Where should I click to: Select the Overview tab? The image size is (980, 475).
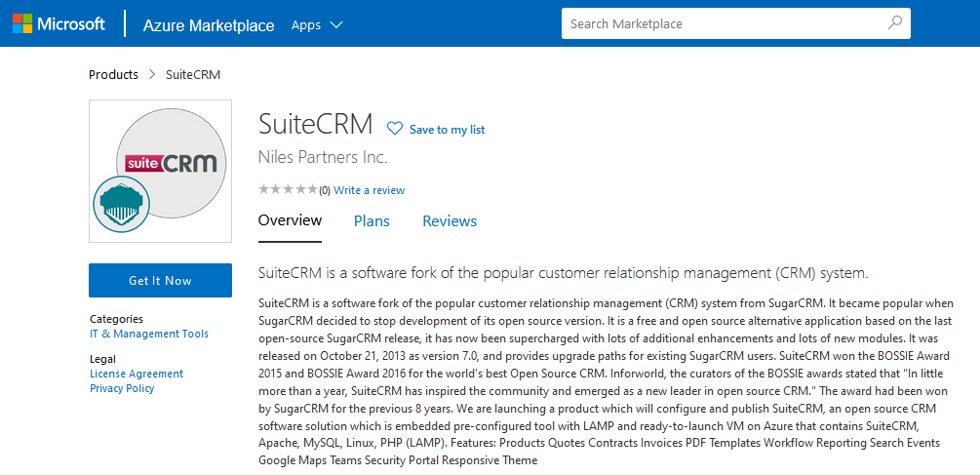290,221
